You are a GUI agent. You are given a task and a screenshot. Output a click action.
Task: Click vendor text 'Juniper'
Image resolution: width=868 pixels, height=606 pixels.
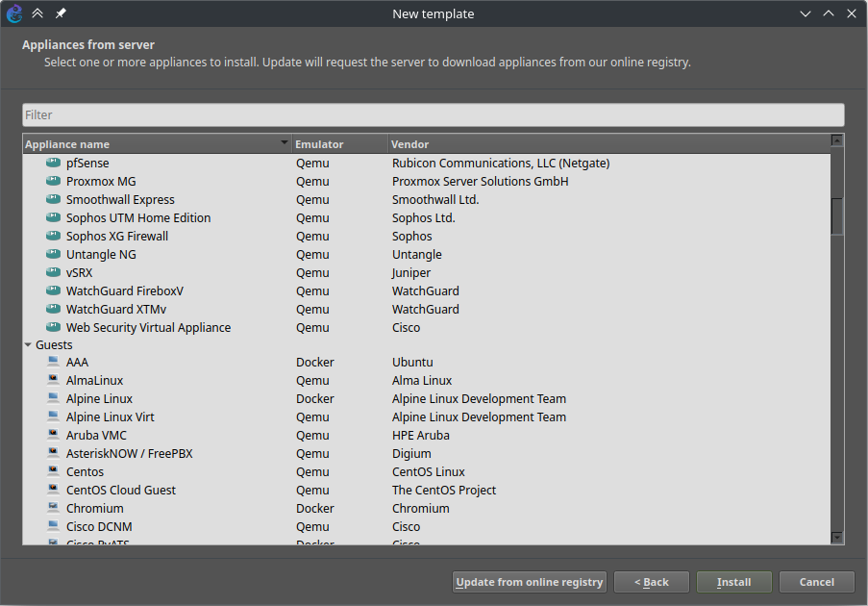pyautogui.click(x=410, y=272)
